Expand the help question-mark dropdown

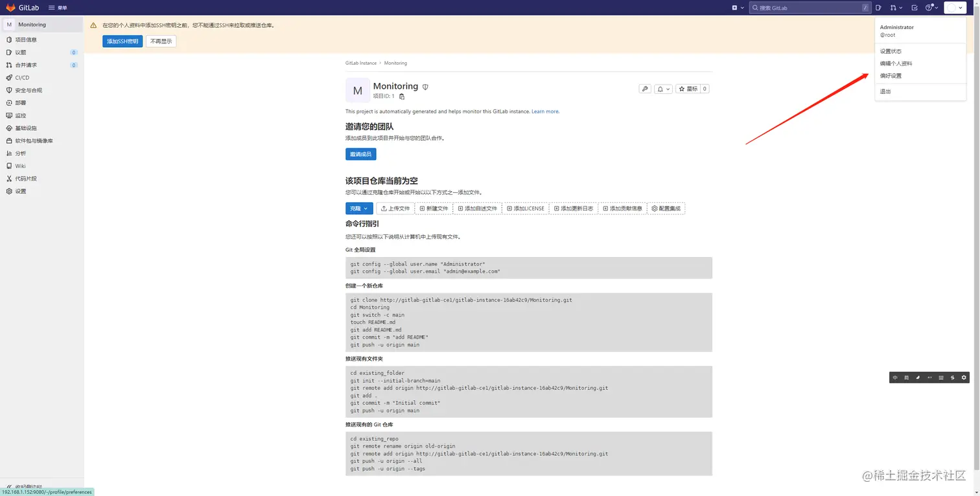[931, 8]
